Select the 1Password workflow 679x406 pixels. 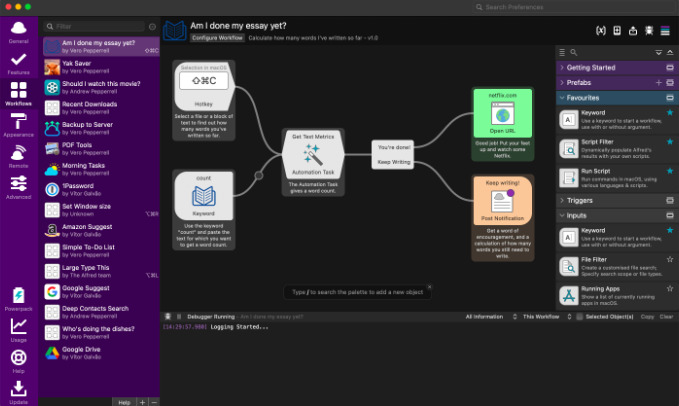point(101,190)
